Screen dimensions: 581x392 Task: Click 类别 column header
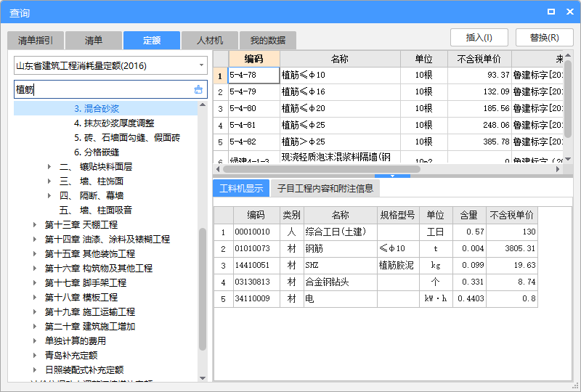[x=292, y=215]
